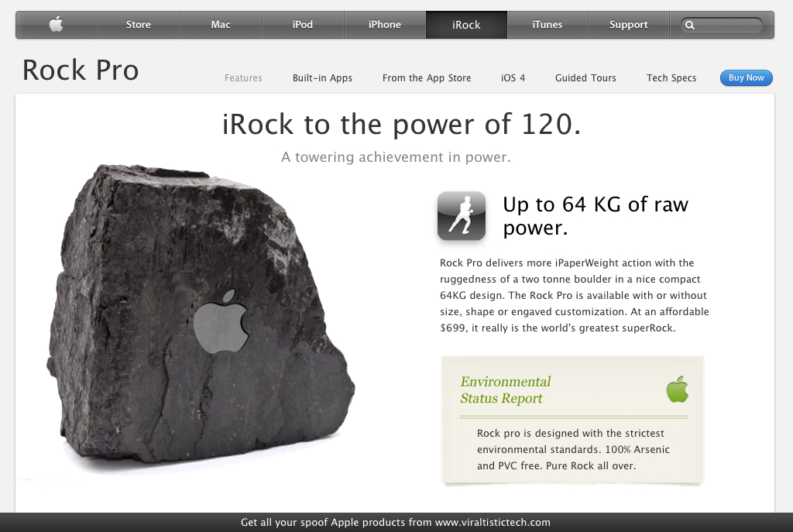The width and height of the screenshot is (793, 532).
Task: Open the Features subpage
Action: coord(243,78)
